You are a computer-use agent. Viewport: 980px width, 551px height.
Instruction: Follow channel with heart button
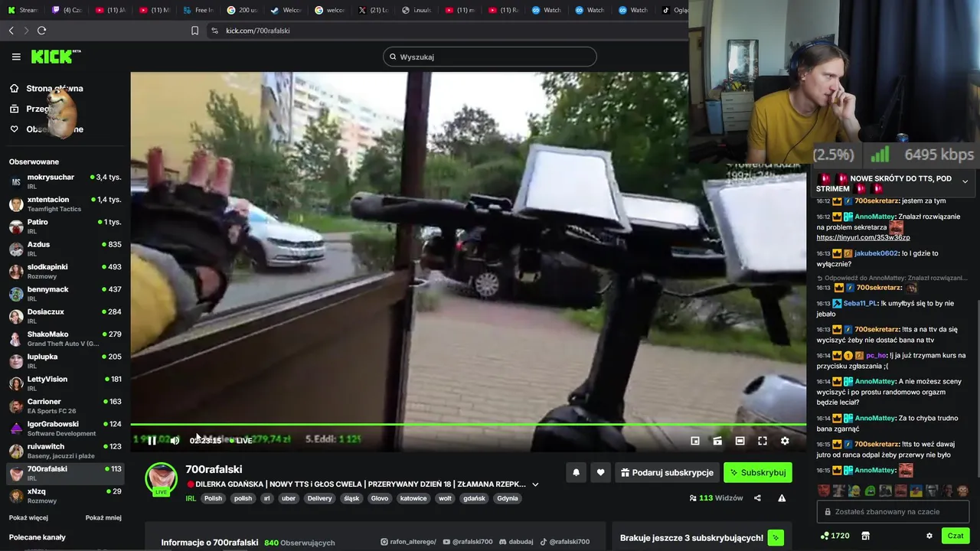pyautogui.click(x=600, y=473)
